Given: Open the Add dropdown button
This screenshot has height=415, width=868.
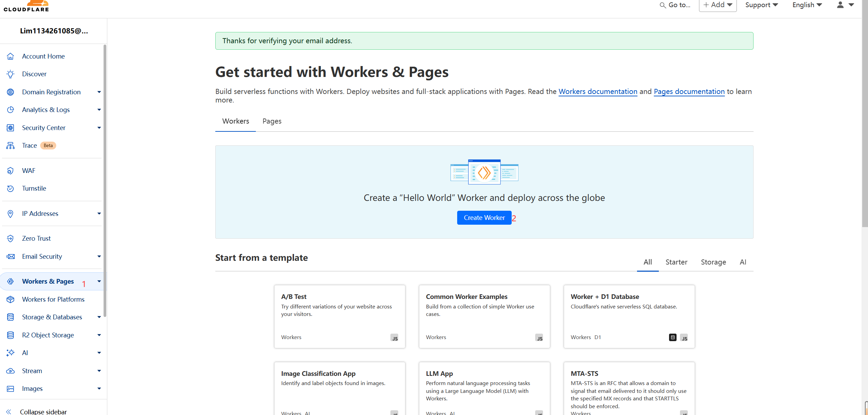Looking at the screenshot, I should point(717,5).
